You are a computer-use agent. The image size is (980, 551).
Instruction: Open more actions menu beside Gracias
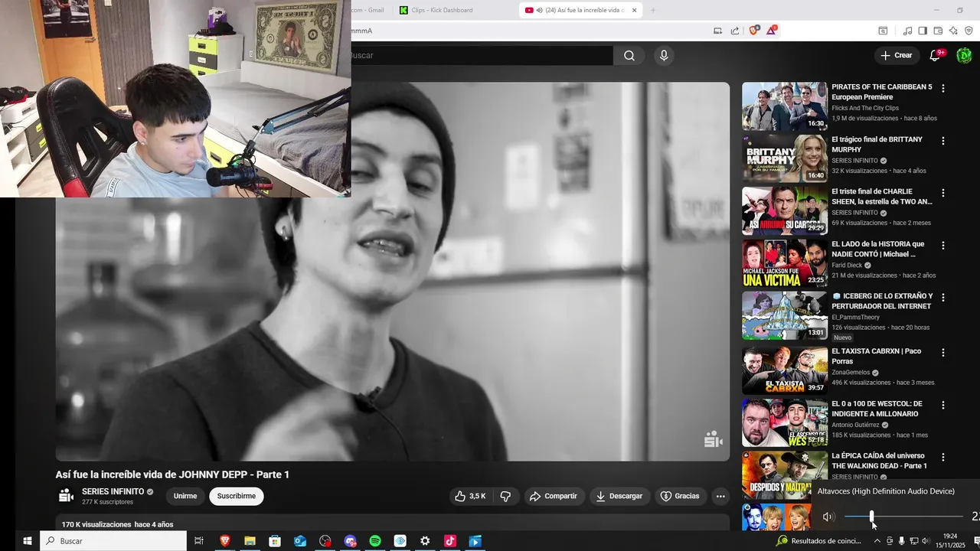click(720, 496)
